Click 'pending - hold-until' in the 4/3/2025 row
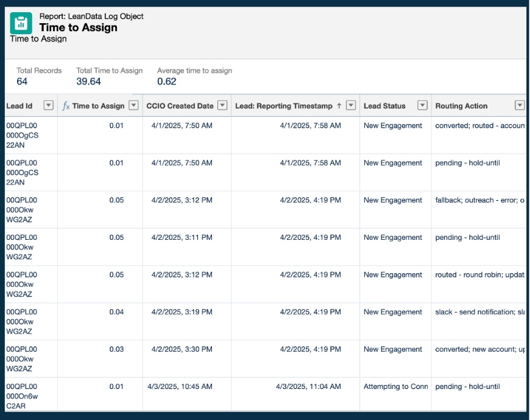530x420 pixels. [x=467, y=387]
